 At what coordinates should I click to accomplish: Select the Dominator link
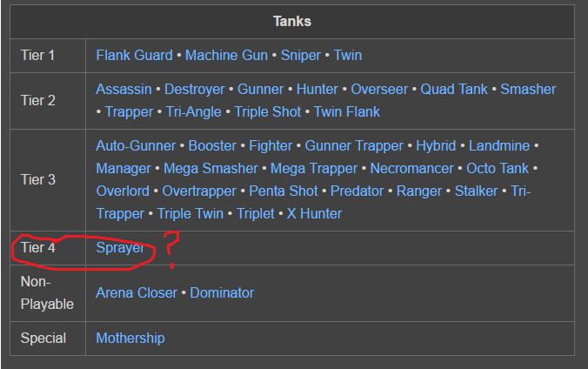[x=222, y=293]
